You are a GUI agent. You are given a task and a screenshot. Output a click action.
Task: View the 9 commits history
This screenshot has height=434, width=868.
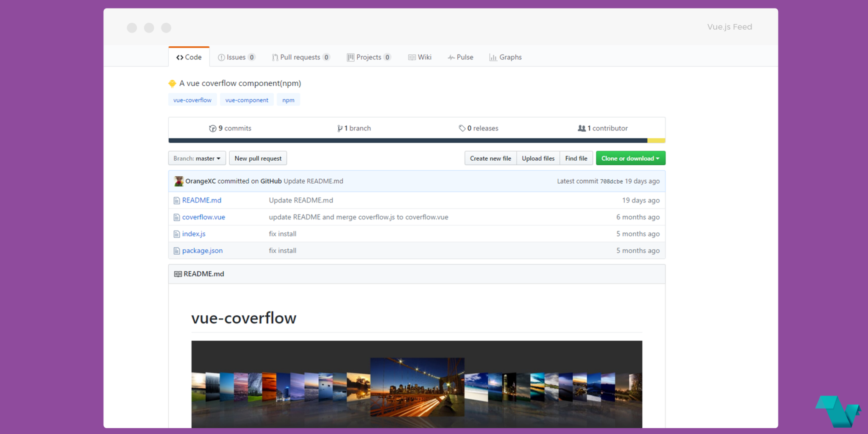click(x=230, y=128)
